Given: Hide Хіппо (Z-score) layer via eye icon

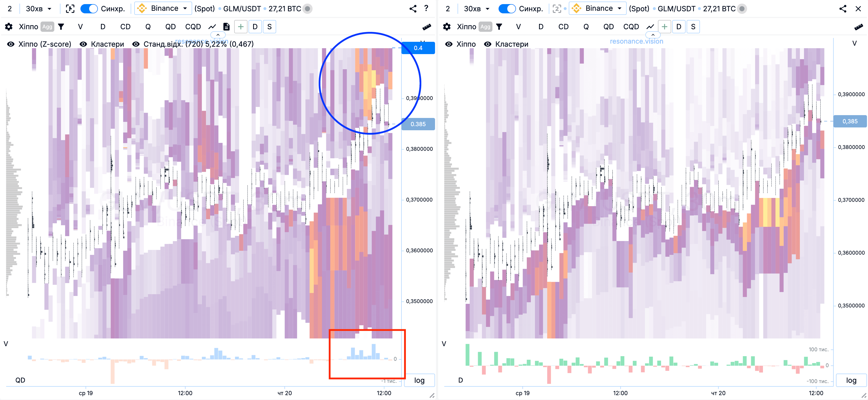Looking at the screenshot, I should point(11,44).
